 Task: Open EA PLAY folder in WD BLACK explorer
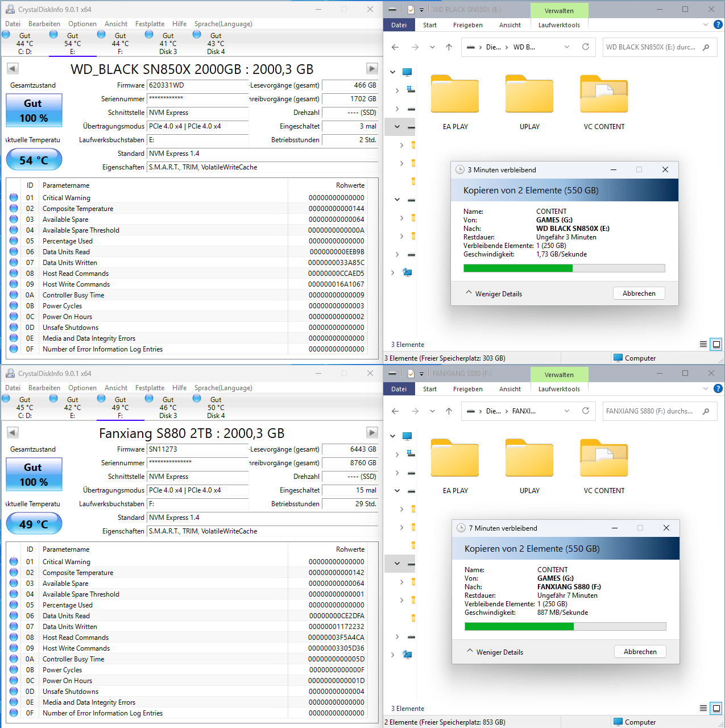click(455, 102)
